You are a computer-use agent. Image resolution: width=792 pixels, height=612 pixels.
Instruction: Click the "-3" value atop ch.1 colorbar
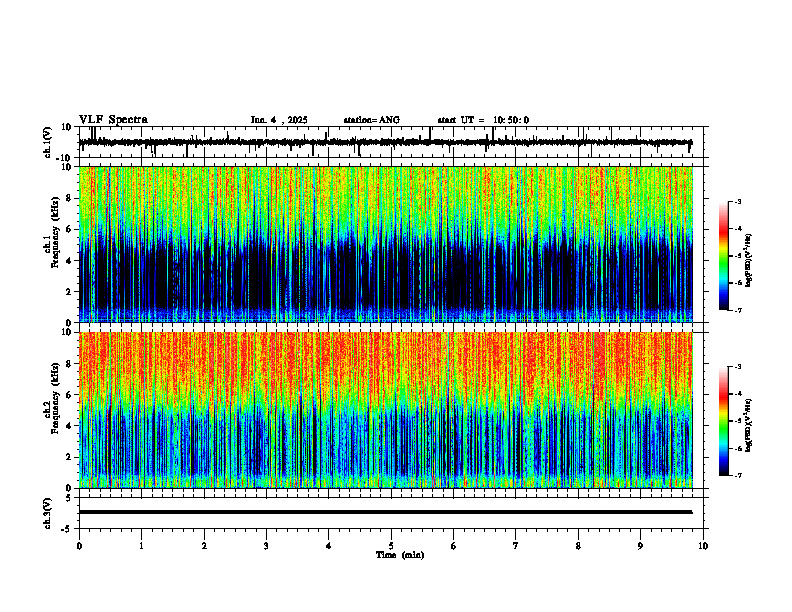[738, 202]
